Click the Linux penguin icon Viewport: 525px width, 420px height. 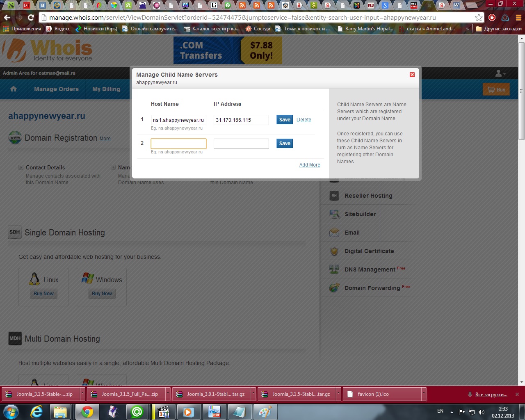pyautogui.click(x=35, y=279)
